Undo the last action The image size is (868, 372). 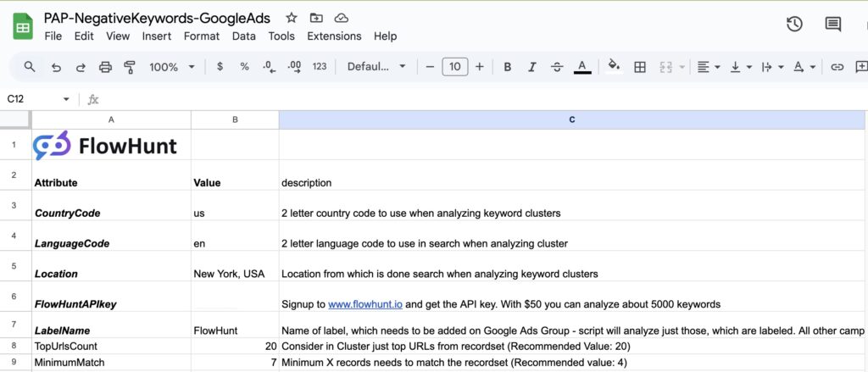point(56,67)
